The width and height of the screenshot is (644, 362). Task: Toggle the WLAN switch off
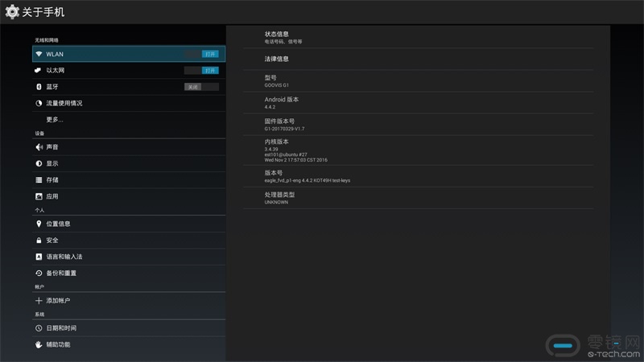(x=201, y=54)
